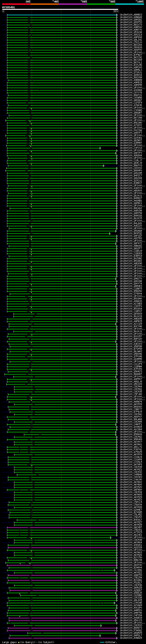The image size is (146, 644).
Task: Select the UniRef100_A9NTY0 label
Action: (x=131, y=30)
